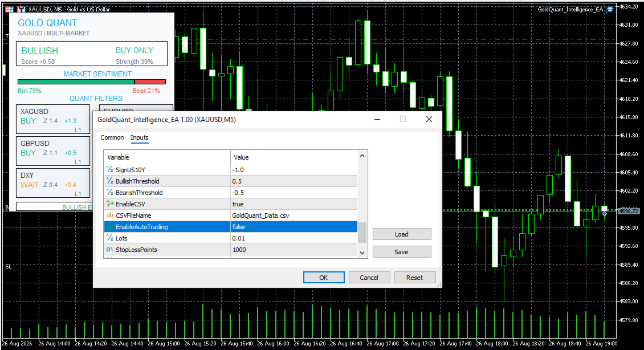The width and height of the screenshot is (644, 350).
Task: Reset inputs to defaults
Action: click(x=414, y=278)
